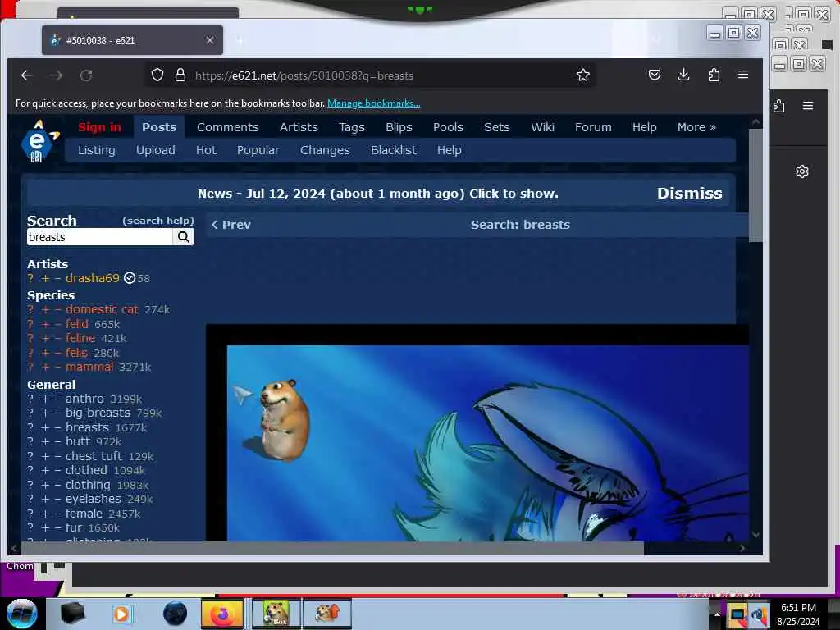Screen dimensions: 840x630
Task: Open the extensions puzzle icon
Action: coord(714,75)
